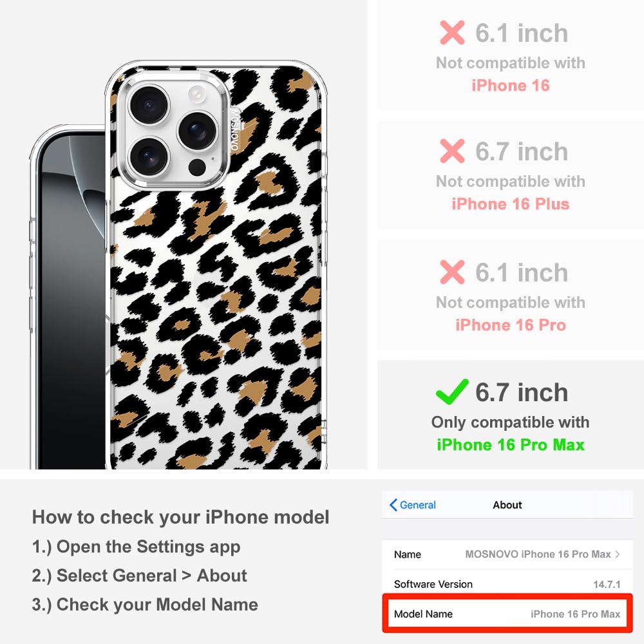
Task: Go back to General settings
Action: [413, 505]
